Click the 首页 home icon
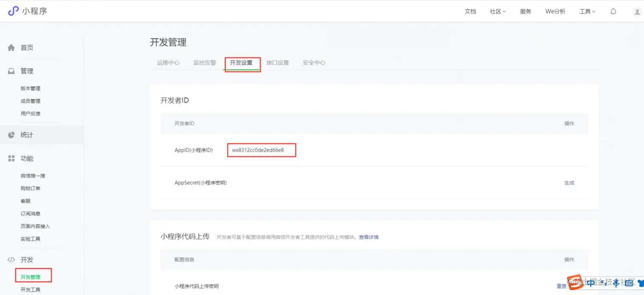Viewport: 644px width, 295px height. (11, 47)
